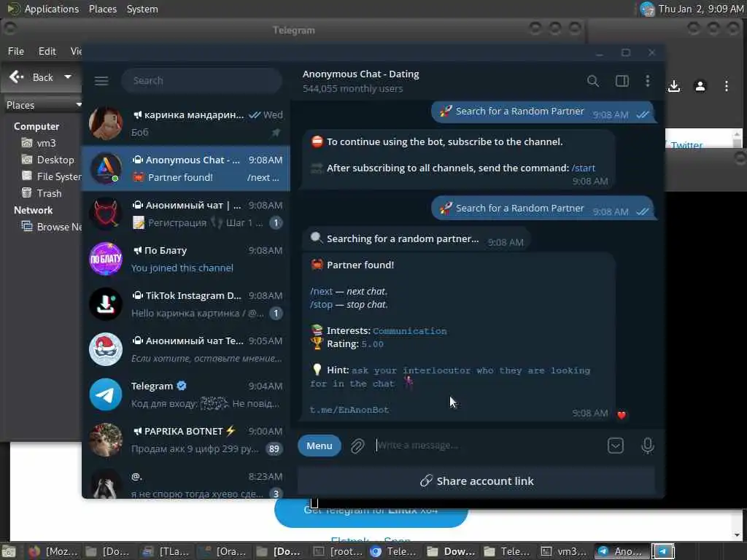Expand Back history dropdown arrow
The height and width of the screenshot is (560, 747).
click(x=68, y=77)
